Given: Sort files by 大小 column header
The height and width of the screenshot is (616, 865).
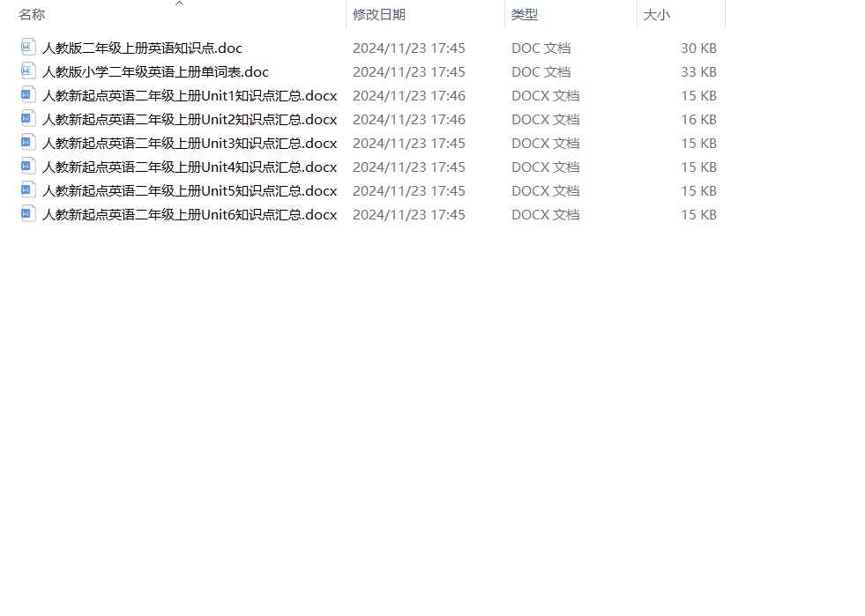Looking at the screenshot, I should point(657,15).
